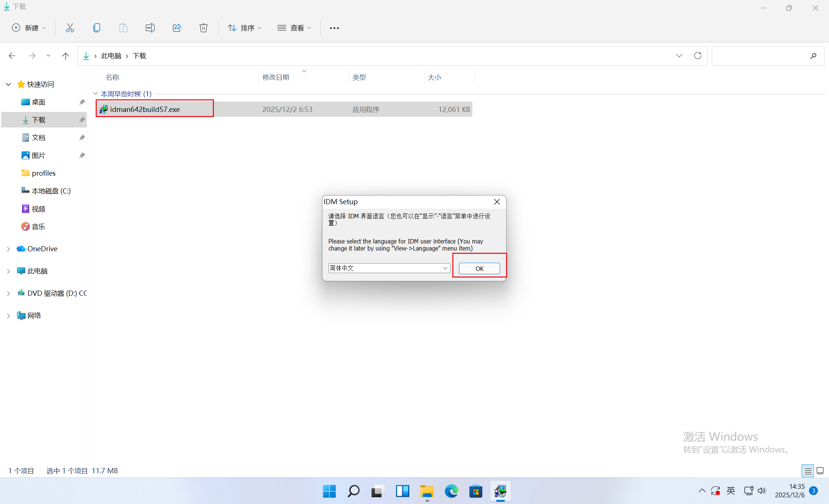Click the search box in File Explorer

coord(760,56)
